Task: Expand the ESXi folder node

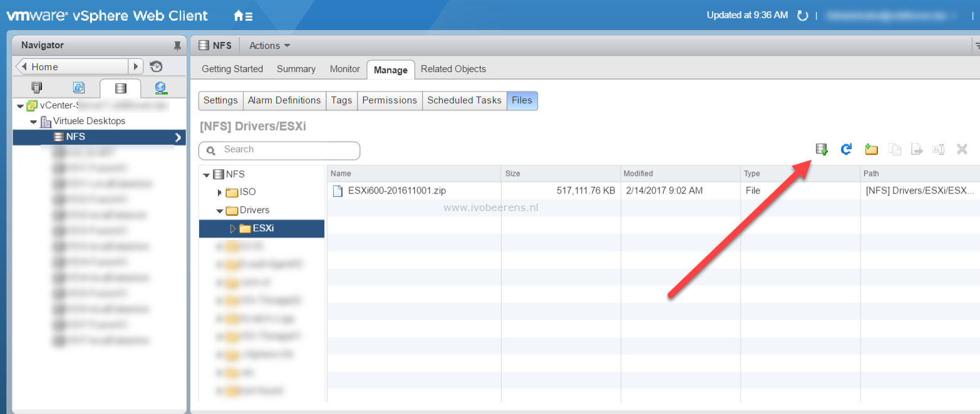Action: tap(233, 229)
